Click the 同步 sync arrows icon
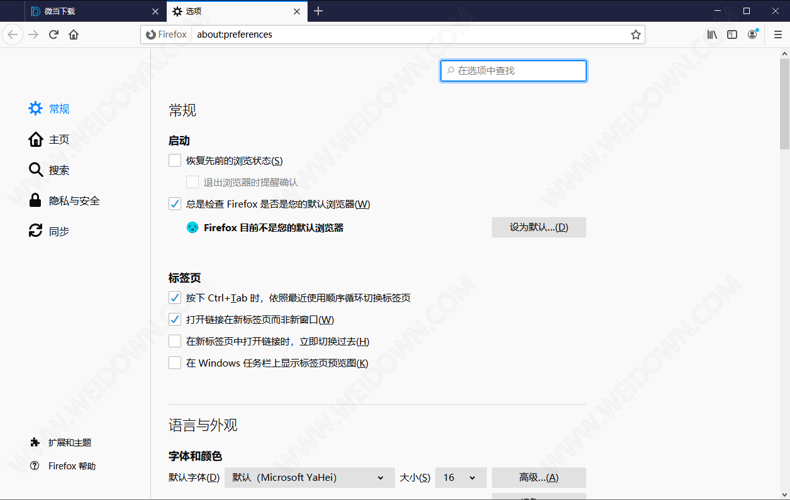790x500 pixels. click(35, 231)
